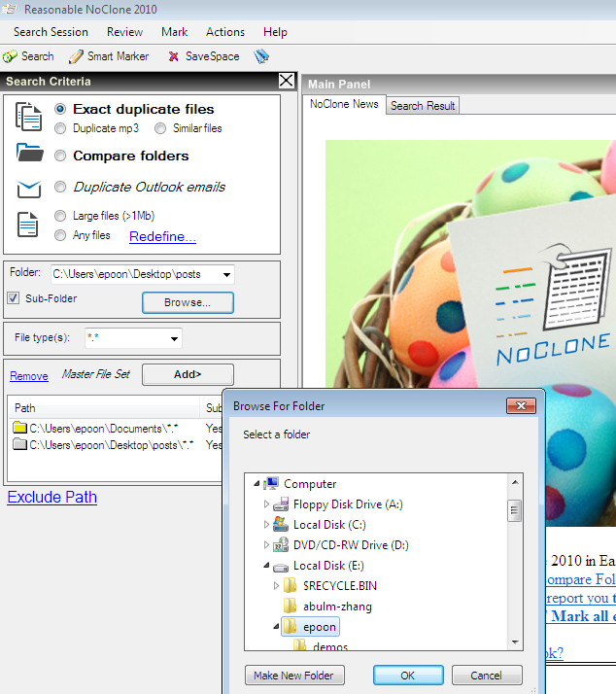Click the Remove link

(x=29, y=376)
